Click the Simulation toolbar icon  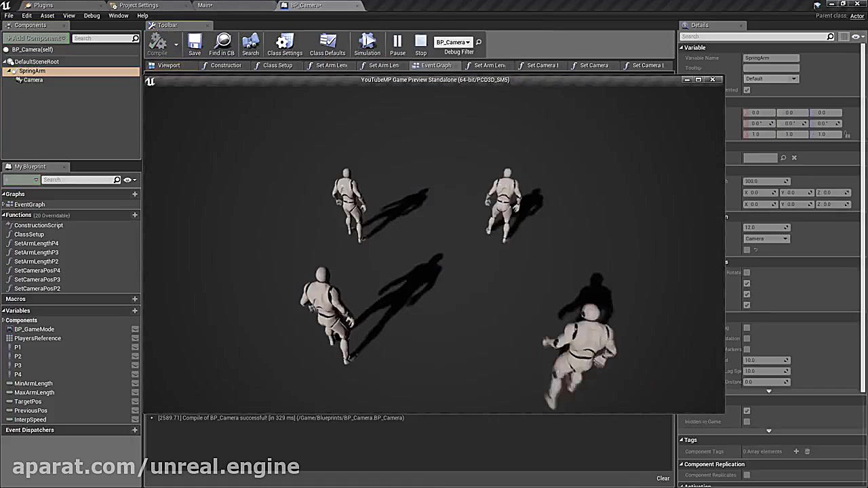click(367, 42)
